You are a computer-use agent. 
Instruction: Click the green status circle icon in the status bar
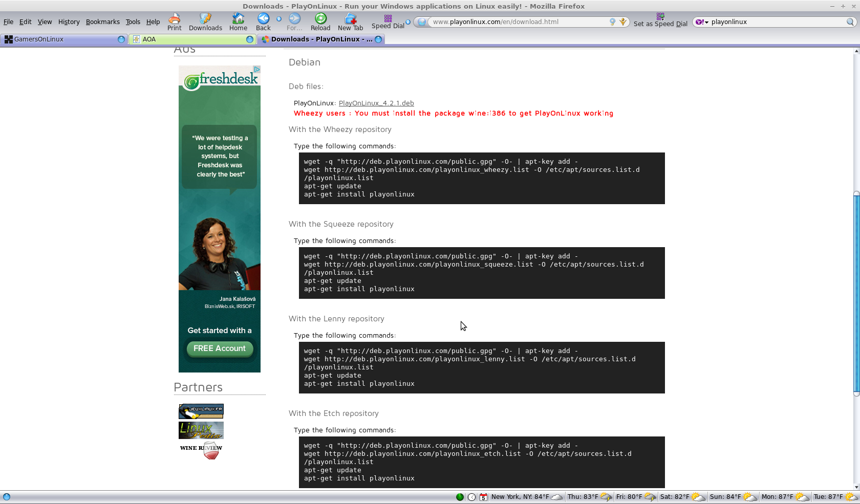460,497
